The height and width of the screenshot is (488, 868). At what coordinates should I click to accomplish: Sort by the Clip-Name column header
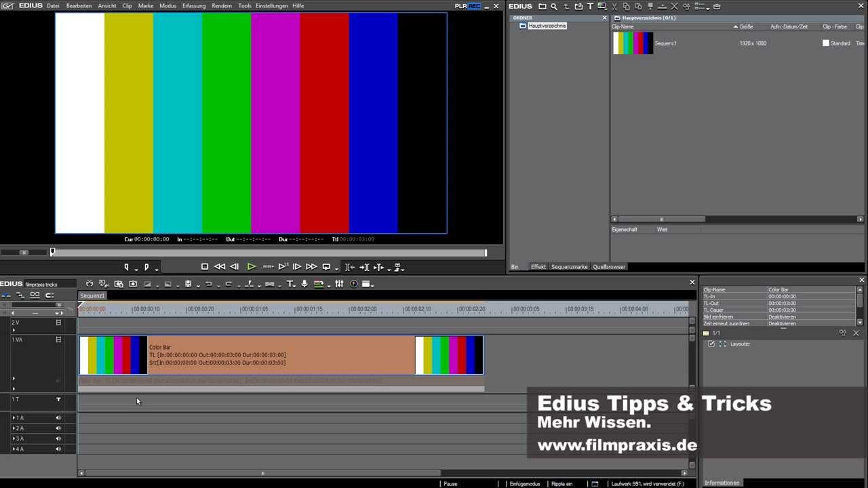tap(623, 27)
